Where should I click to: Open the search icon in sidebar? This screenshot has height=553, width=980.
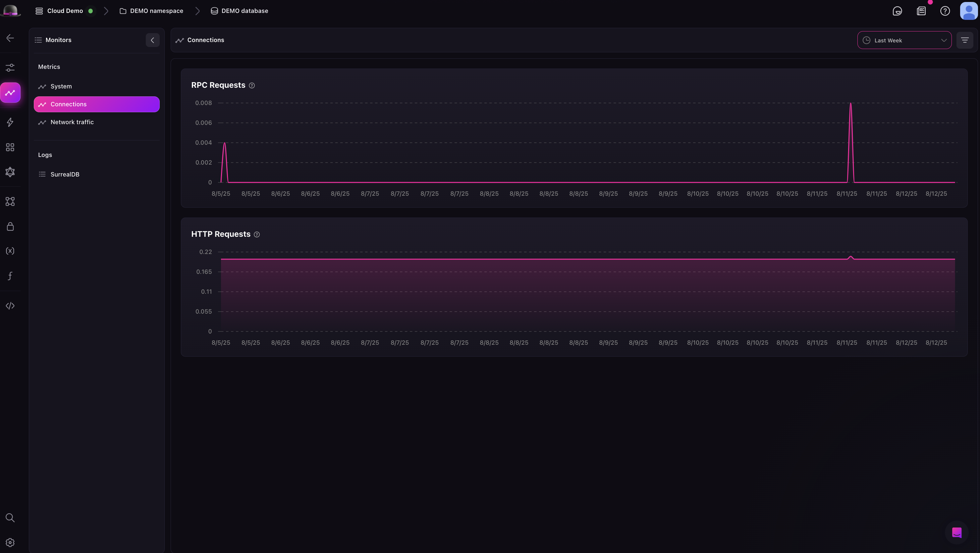click(x=10, y=518)
